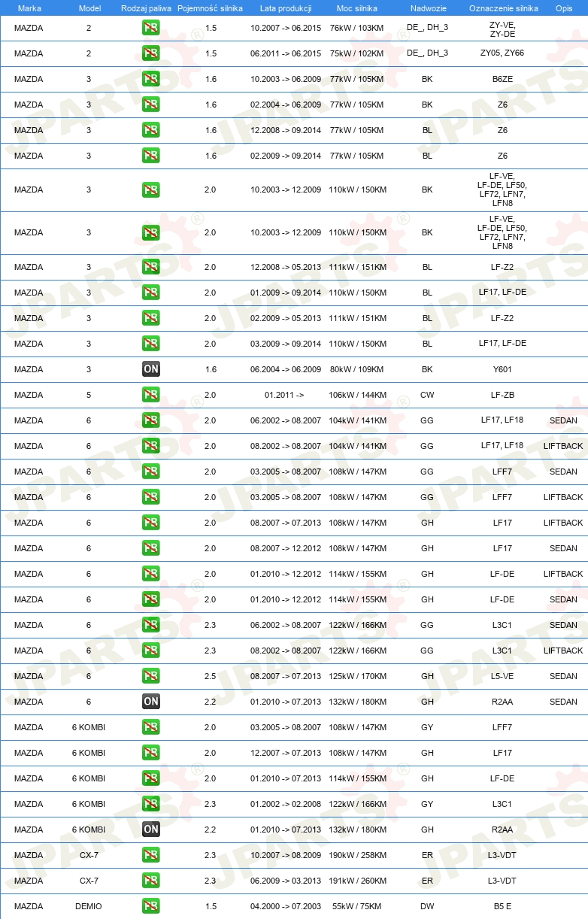Click the Nadwozie column header
Screen dimensions: 588x919
click(x=427, y=8)
